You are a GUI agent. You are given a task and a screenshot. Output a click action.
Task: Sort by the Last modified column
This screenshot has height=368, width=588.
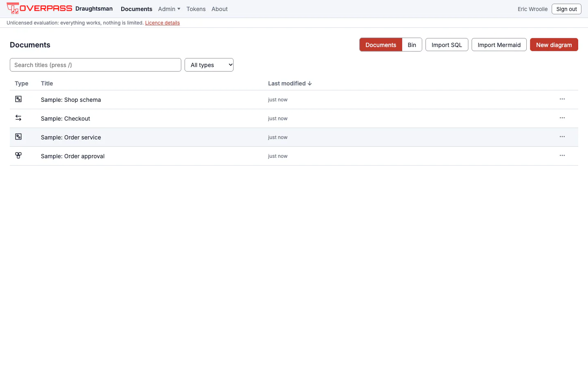click(290, 83)
